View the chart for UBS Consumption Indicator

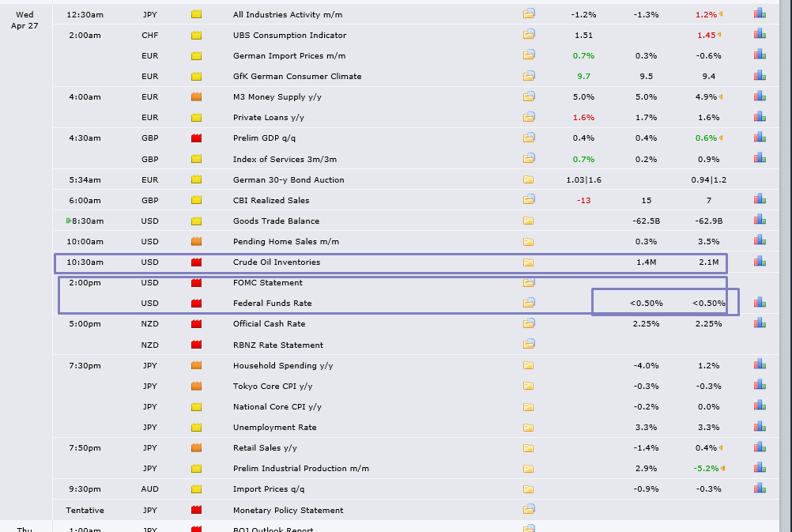pyautogui.click(x=760, y=34)
